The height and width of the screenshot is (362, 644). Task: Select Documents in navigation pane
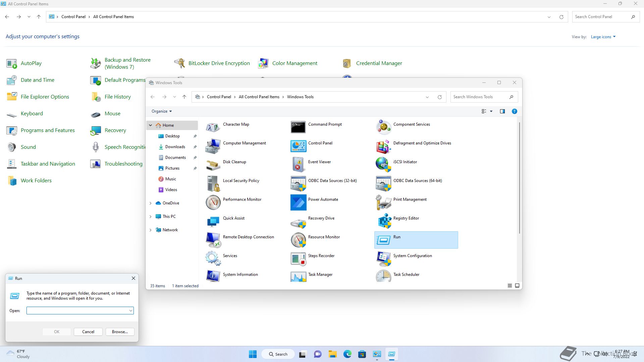[175, 158]
